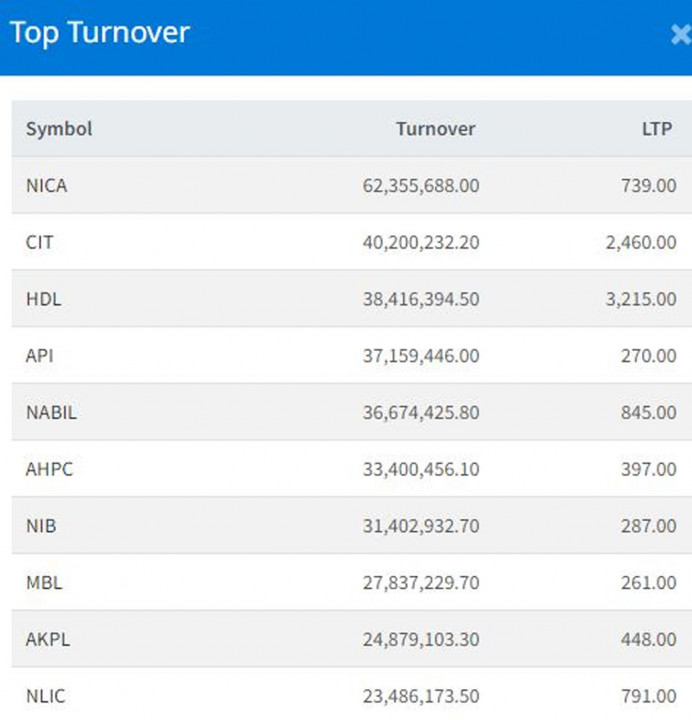Select the API symbol
The image size is (692, 720).
(40, 355)
